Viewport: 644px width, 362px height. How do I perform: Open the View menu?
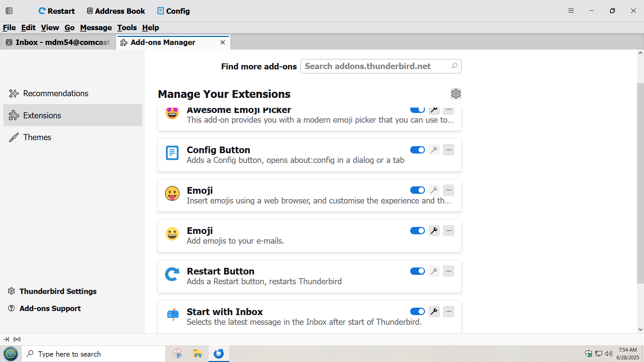coord(50,27)
